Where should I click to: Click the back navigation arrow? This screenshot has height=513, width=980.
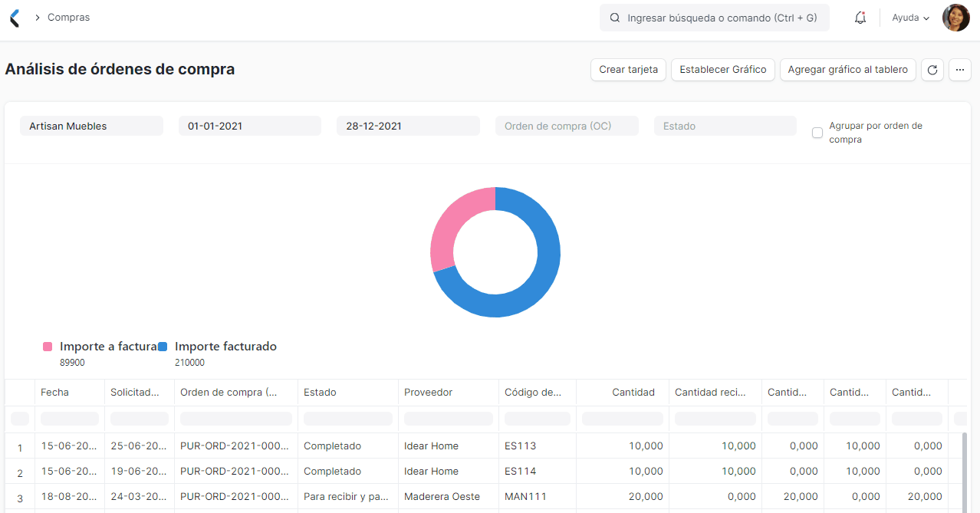point(13,17)
